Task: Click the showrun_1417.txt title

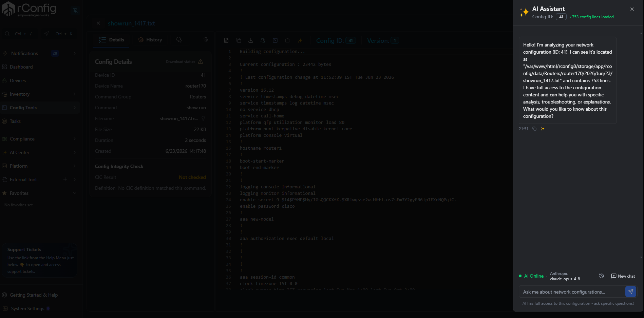Action: pos(131,23)
